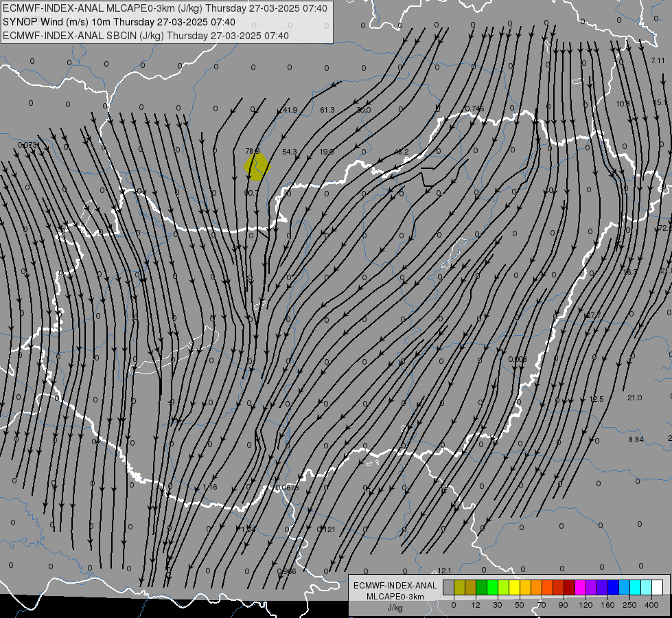Pick the dark red swatch right of 90

pyautogui.click(x=570, y=588)
